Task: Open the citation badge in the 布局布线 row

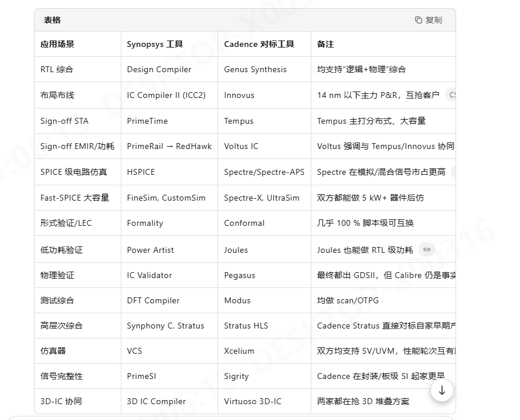Action: [451, 95]
